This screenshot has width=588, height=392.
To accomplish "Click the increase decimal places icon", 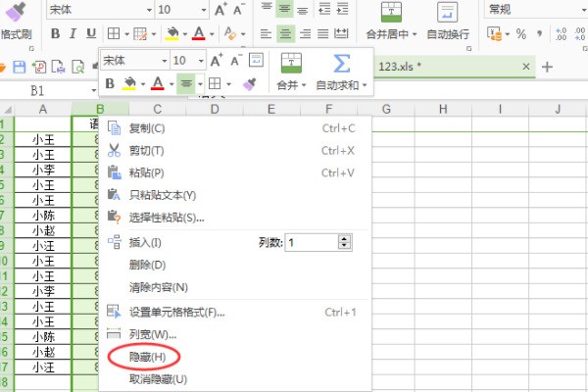I will coord(561,34).
